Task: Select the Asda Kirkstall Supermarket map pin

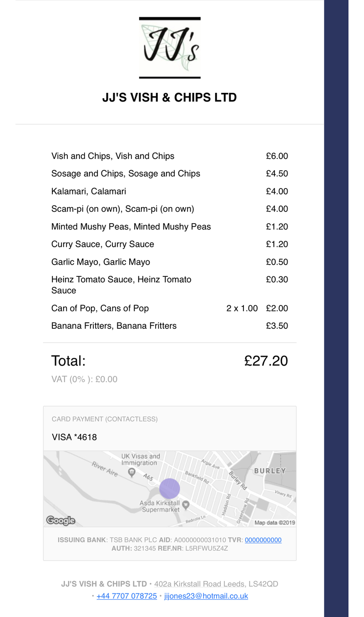Action: [186, 505]
